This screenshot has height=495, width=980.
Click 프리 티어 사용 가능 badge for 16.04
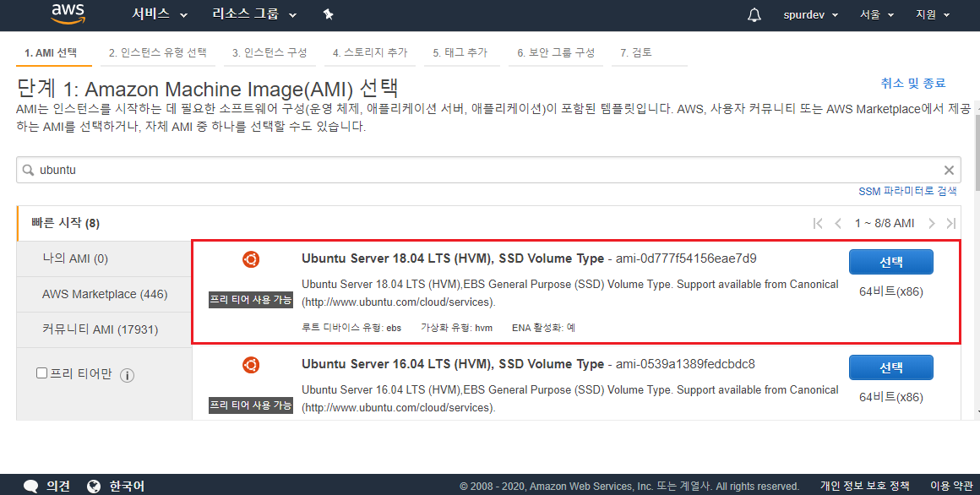251,405
